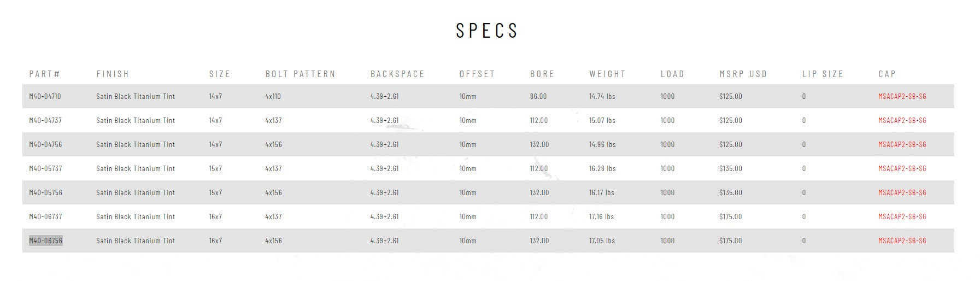This screenshot has height=281, width=980.
Task: Select the FINISH column header
Action: pyautogui.click(x=113, y=74)
